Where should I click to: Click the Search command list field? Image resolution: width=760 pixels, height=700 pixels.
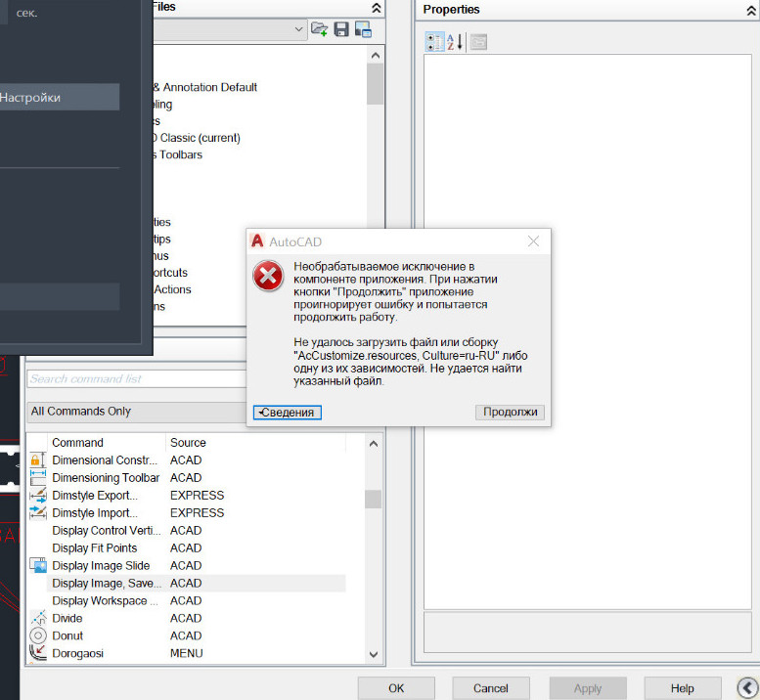[137, 378]
